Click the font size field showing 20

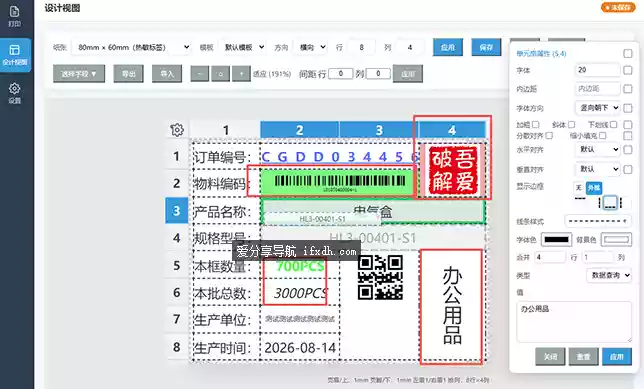[598, 70]
